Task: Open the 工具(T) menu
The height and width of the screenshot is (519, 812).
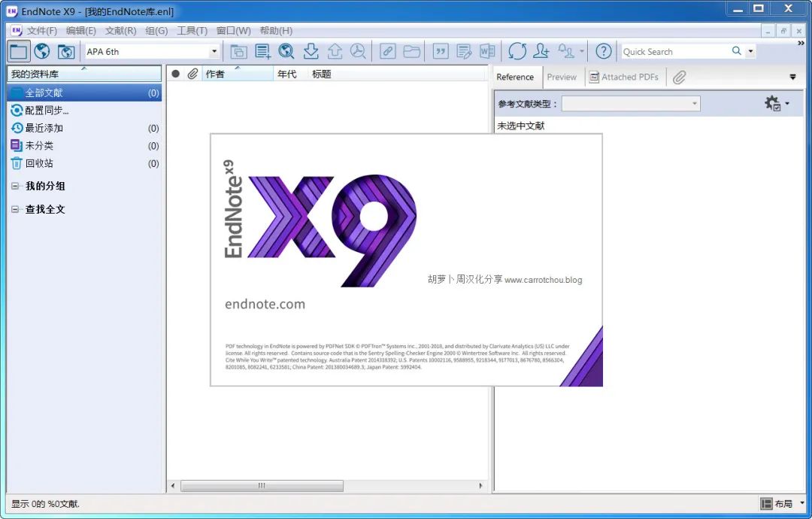Action: point(192,31)
